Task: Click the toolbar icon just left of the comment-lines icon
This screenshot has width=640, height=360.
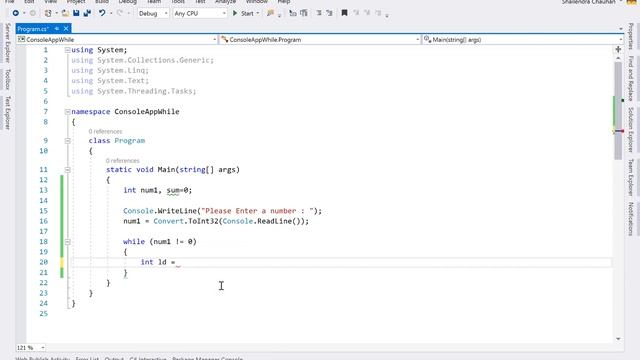Action: (x=293, y=13)
